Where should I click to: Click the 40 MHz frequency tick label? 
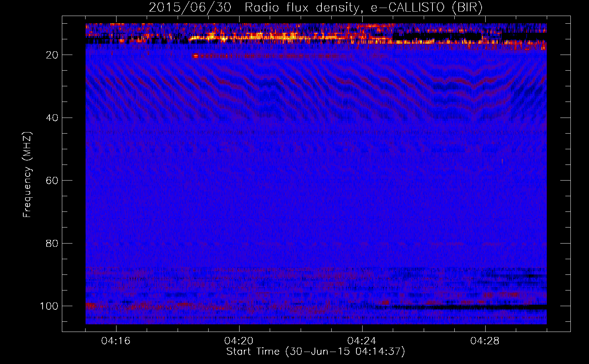pyautogui.click(x=52, y=118)
